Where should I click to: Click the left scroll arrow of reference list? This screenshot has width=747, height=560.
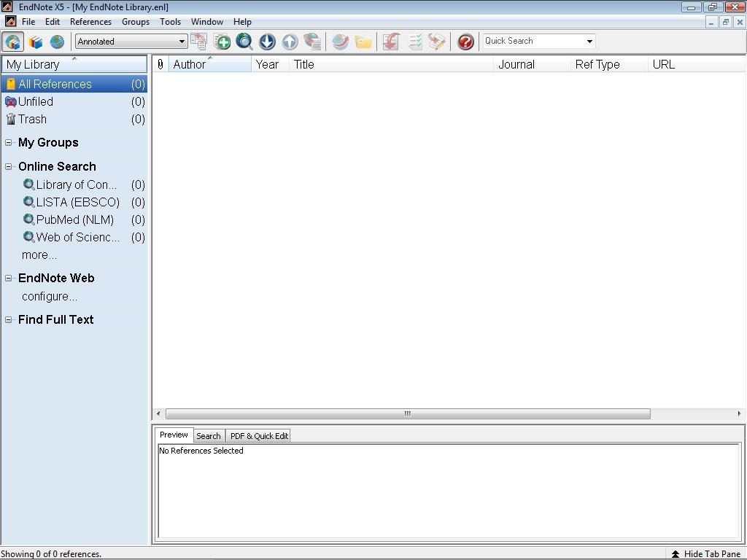[x=158, y=413]
